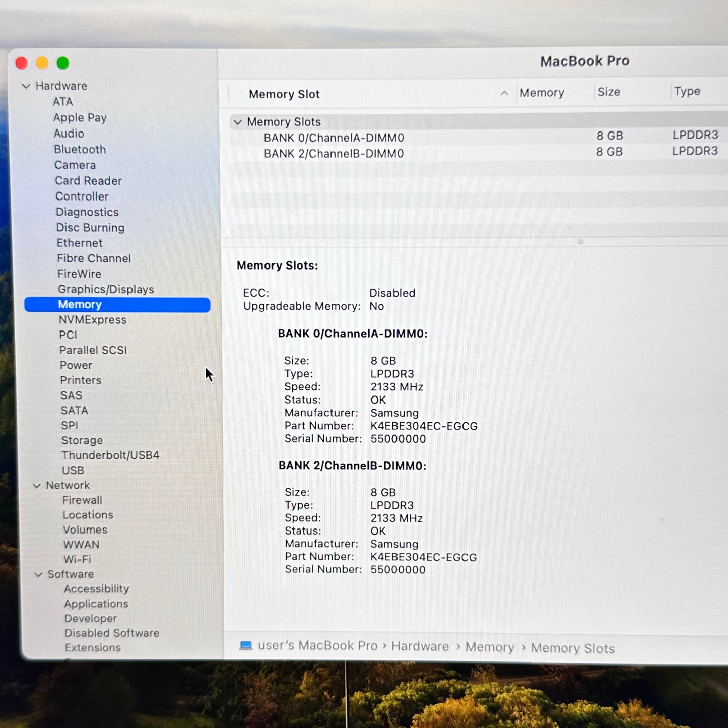This screenshot has height=728, width=728.
Task: Open ATA in sidebar
Action: click(x=63, y=102)
